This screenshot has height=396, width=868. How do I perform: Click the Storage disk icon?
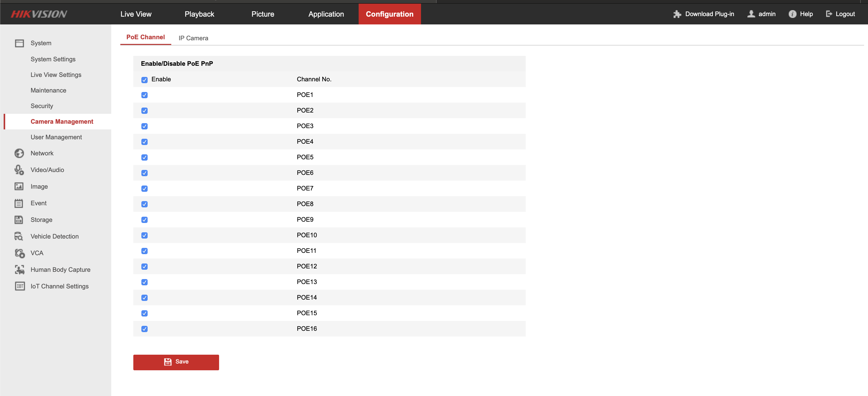click(x=19, y=220)
